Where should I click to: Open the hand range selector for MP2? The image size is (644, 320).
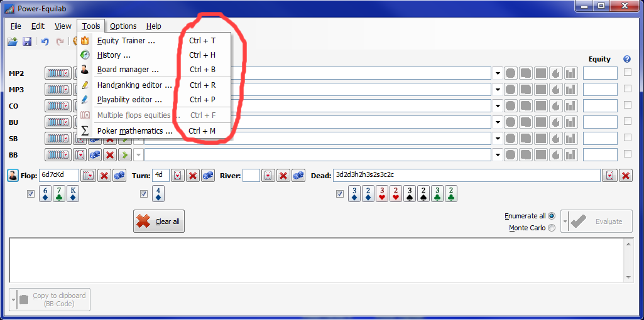coord(58,73)
